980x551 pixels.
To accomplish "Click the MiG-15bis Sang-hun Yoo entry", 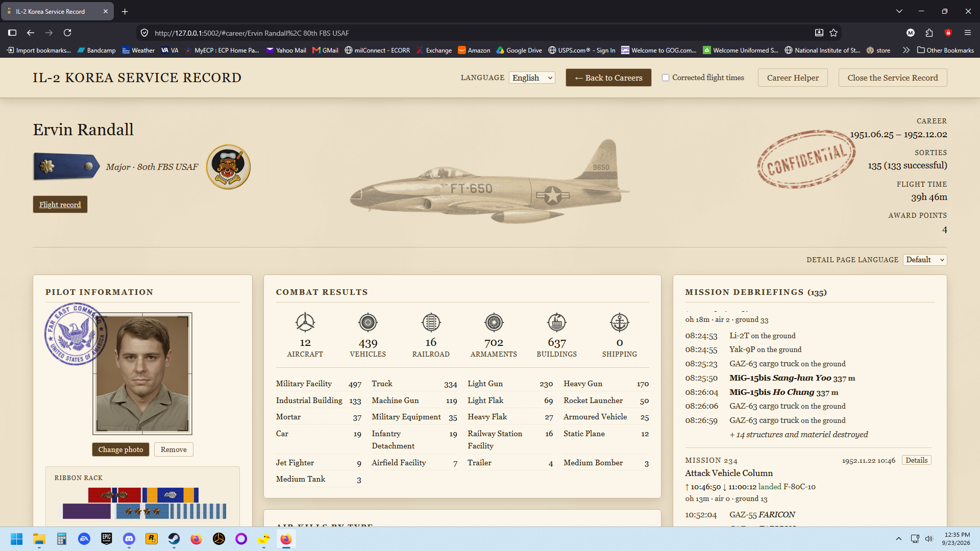I will tap(792, 378).
